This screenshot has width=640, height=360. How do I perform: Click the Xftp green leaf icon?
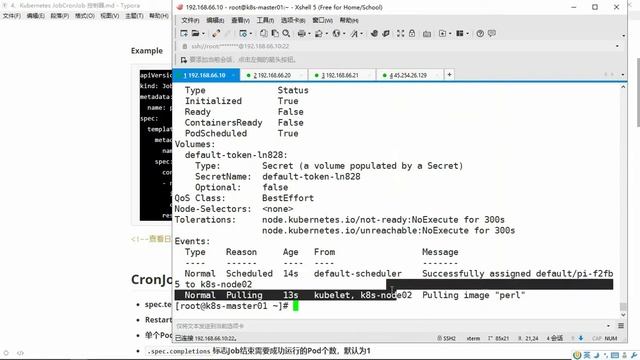point(374,33)
